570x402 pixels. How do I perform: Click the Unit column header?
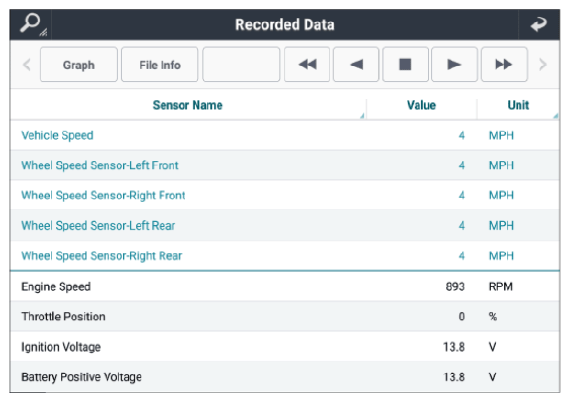(x=518, y=105)
